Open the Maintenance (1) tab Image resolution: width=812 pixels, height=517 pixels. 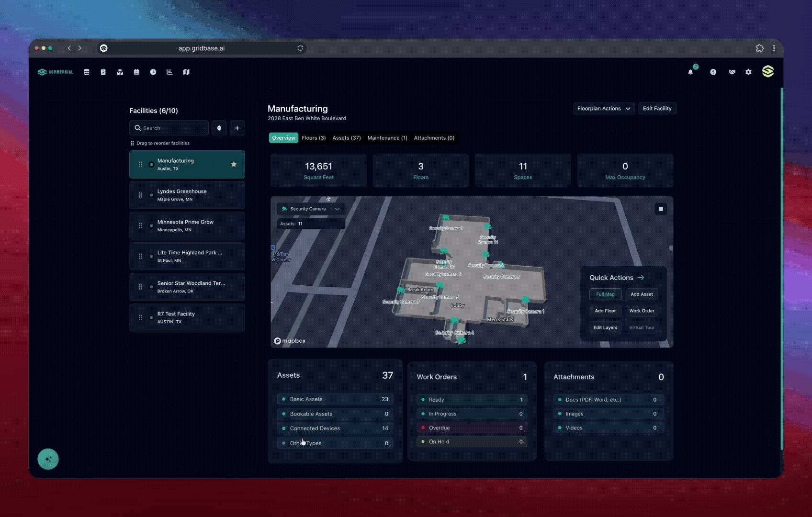(387, 138)
